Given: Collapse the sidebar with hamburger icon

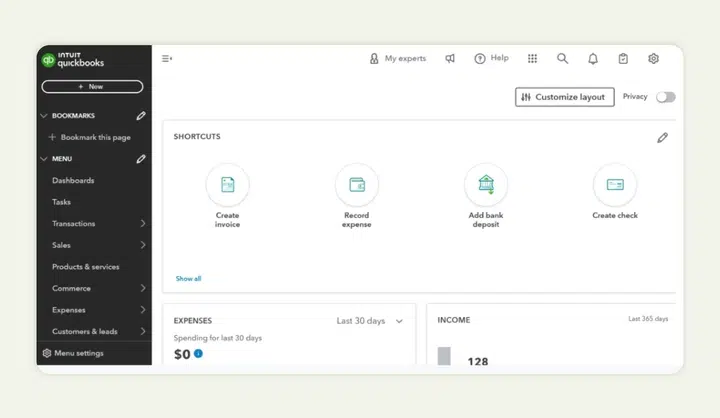Looking at the screenshot, I should [167, 58].
